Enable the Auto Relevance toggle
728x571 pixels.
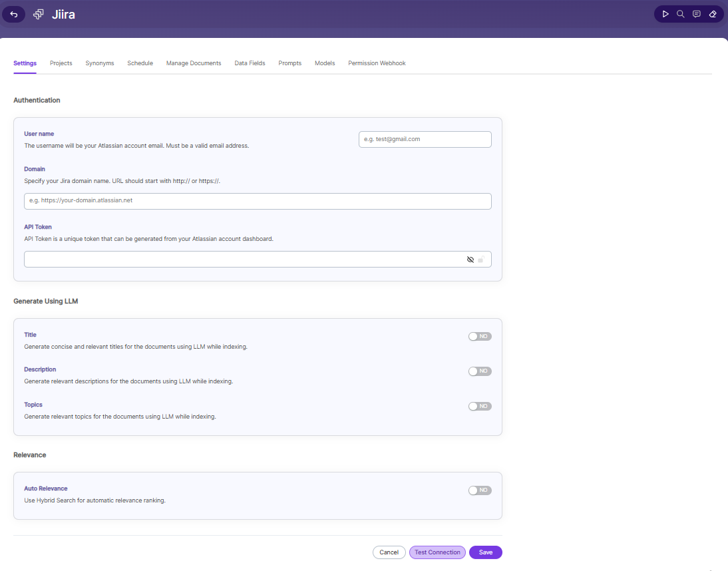coord(480,490)
